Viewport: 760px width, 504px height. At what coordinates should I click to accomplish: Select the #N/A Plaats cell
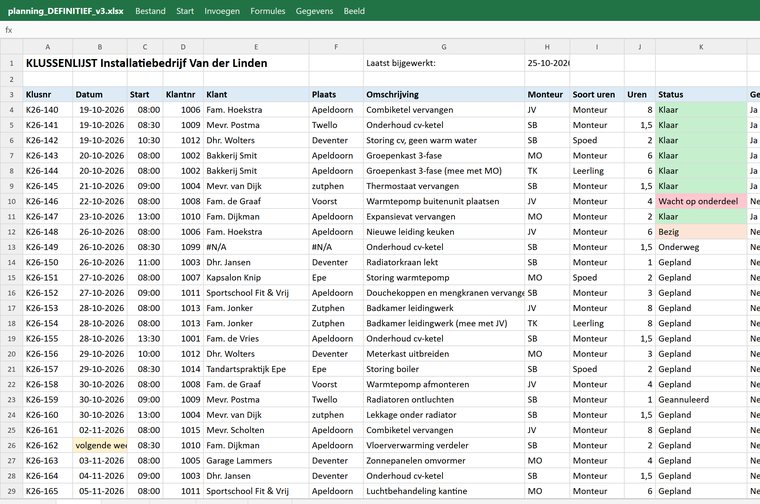point(336,247)
